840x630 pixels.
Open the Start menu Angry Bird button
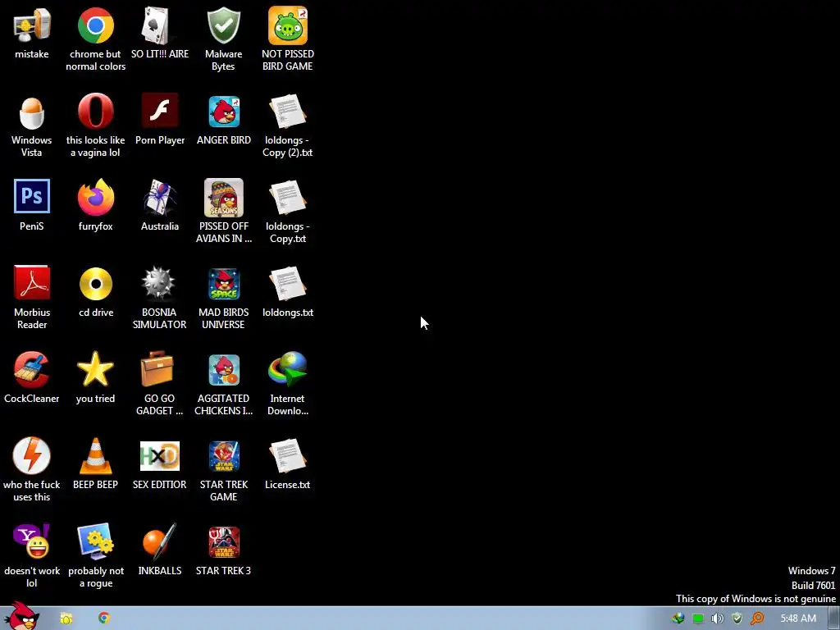tap(21, 615)
